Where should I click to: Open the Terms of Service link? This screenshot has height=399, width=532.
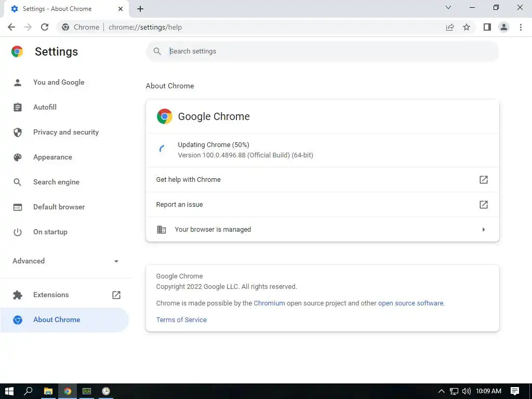click(x=181, y=320)
